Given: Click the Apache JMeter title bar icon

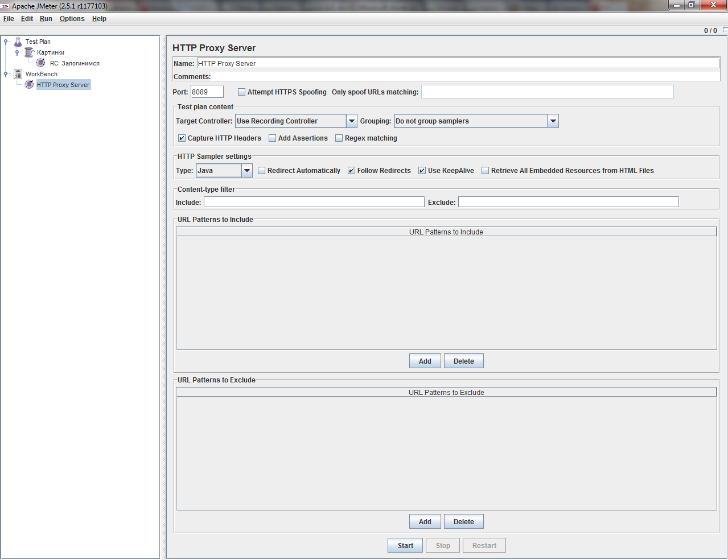Looking at the screenshot, I should (x=5, y=6).
